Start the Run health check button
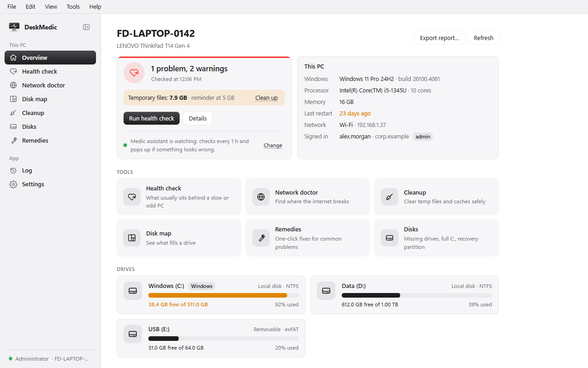Image resolution: width=588 pixels, height=368 pixels. (x=152, y=118)
